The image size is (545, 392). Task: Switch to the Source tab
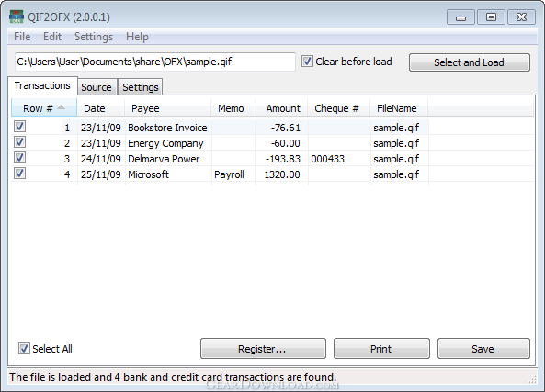pyautogui.click(x=97, y=87)
